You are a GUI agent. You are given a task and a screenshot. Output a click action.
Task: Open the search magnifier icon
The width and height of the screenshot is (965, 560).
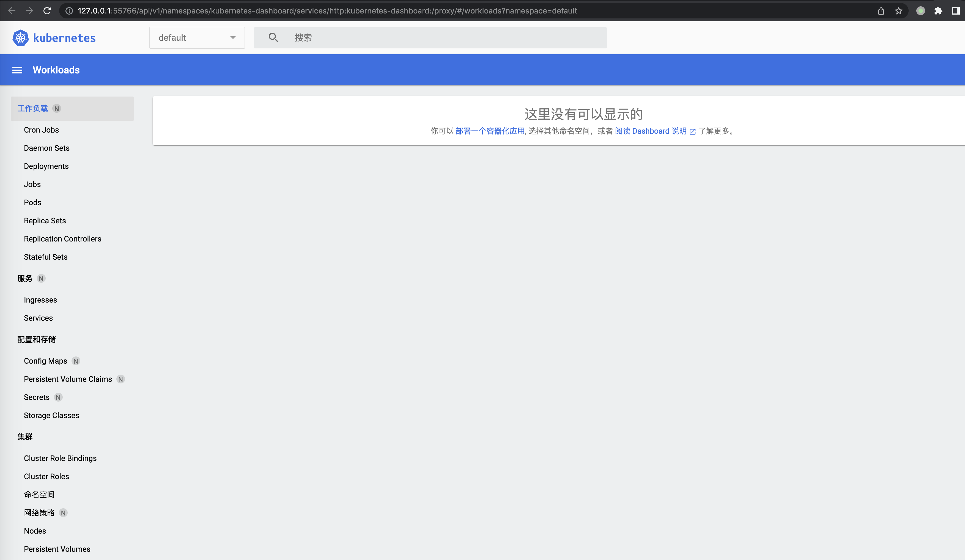[273, 37]
